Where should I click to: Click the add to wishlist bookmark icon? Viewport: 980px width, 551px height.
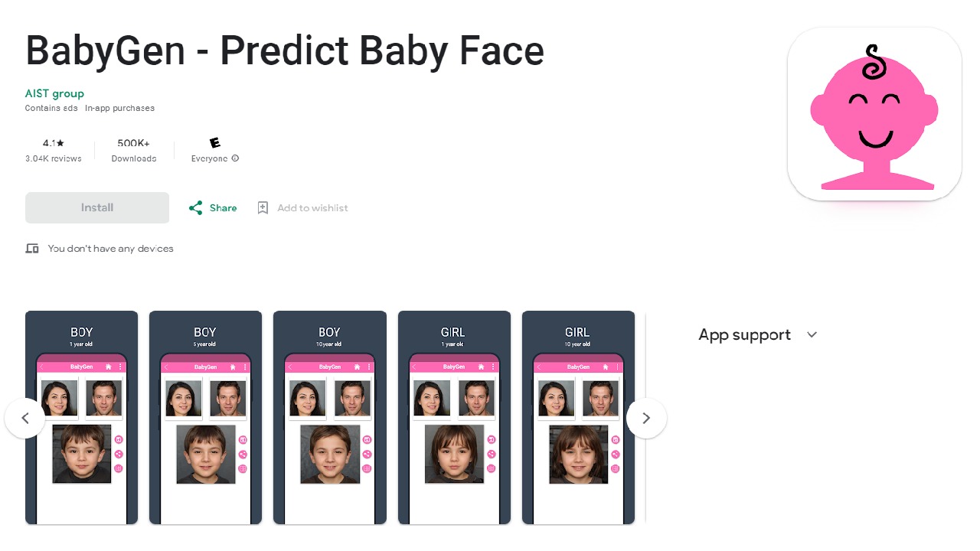point(263,208)
